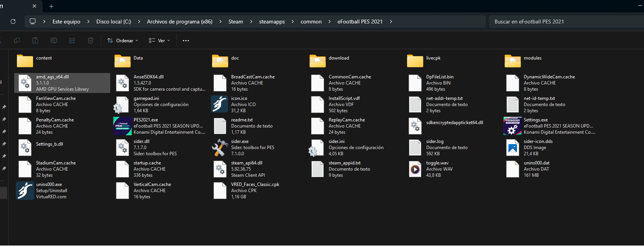The image size is (644, 249).
Task: Expand chevron after common breadcrumb
Action: pos(329,22)
